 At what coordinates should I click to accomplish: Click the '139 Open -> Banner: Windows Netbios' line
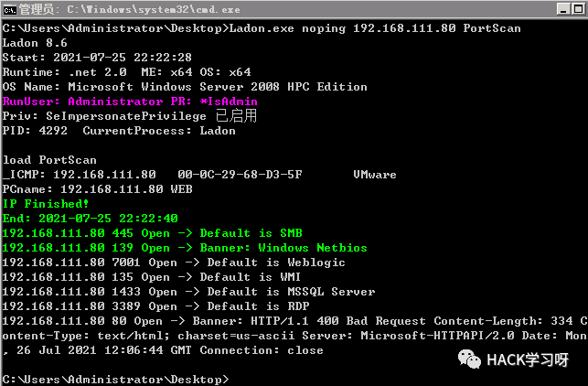coord(185,248)
